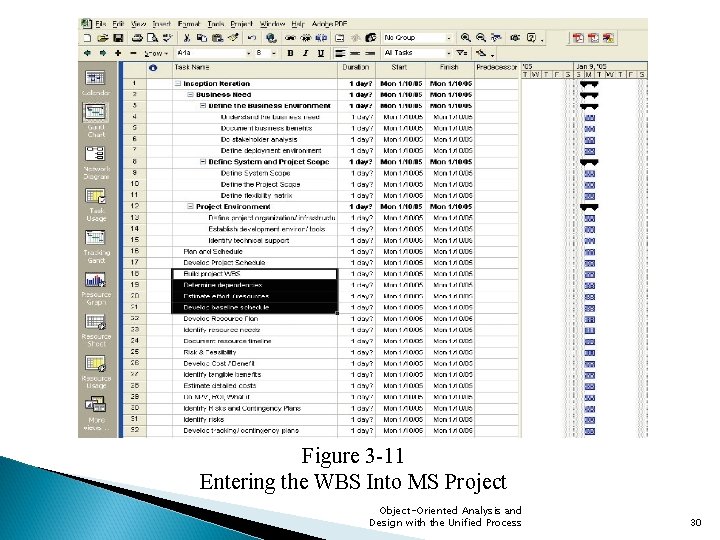Click the Print Preview icon
Viewport: 720px width, 540px height.
(152, 38)
